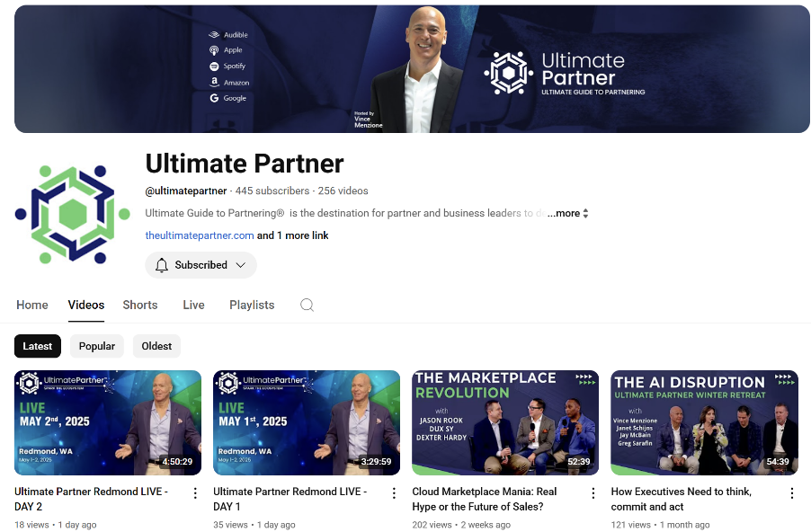This screenshot has width=811, height=532.
Task: Click the notification bell icon on Subscribed
Action: (x=162, y=265)
